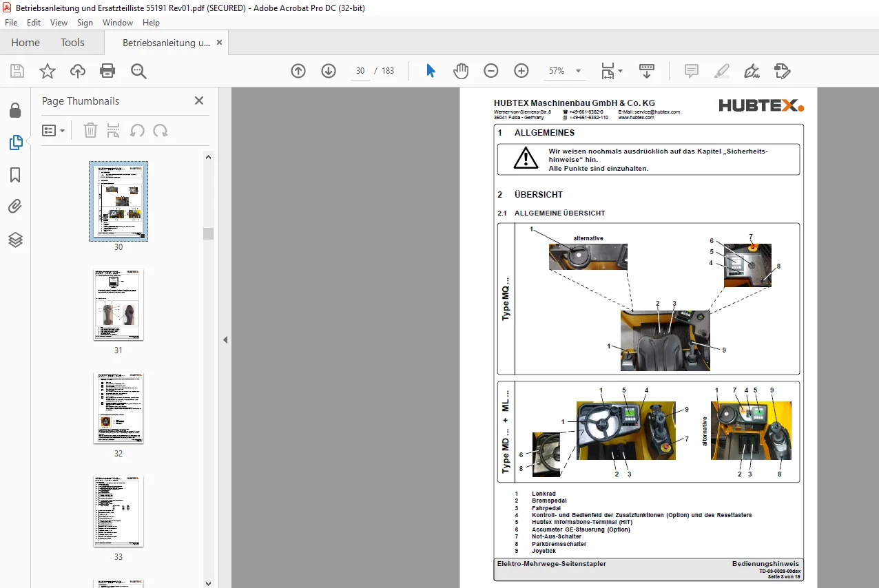Click the read mode keyboard icon
The image size is (879, 588).
pos(647,71)
